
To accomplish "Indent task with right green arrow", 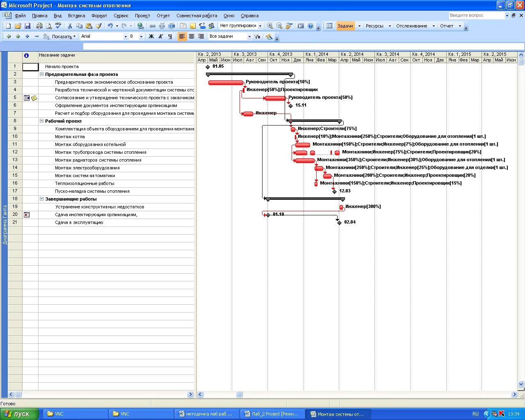I will point(18,37).
